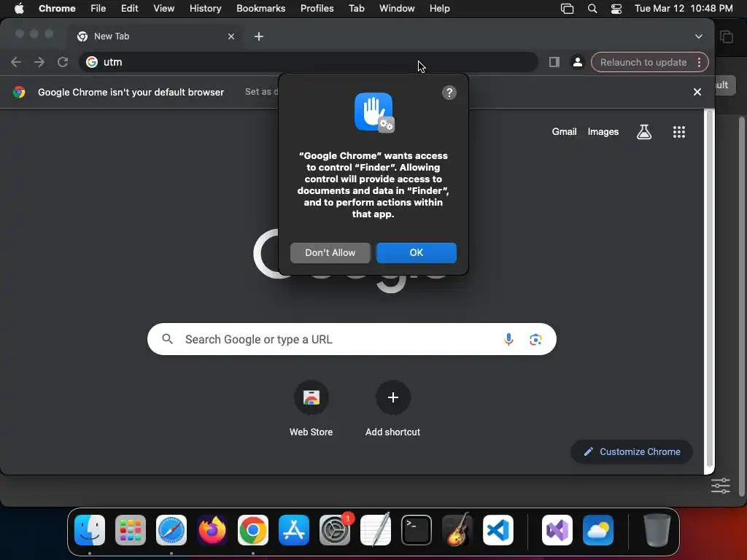The height and width of the screenshot is (560, 747).
Task: Open the Chrome three-dot menu
Action: 699,62
